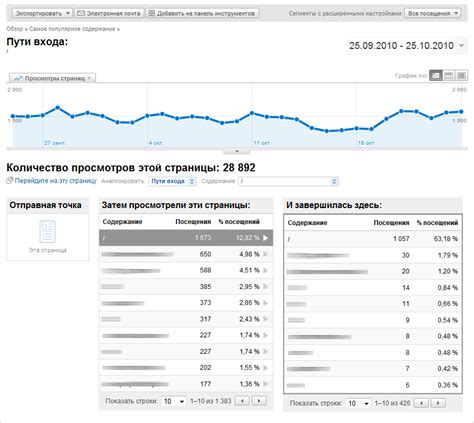Click the 1,79 % cell
The image size is (474, 423).
pos(448,255)
